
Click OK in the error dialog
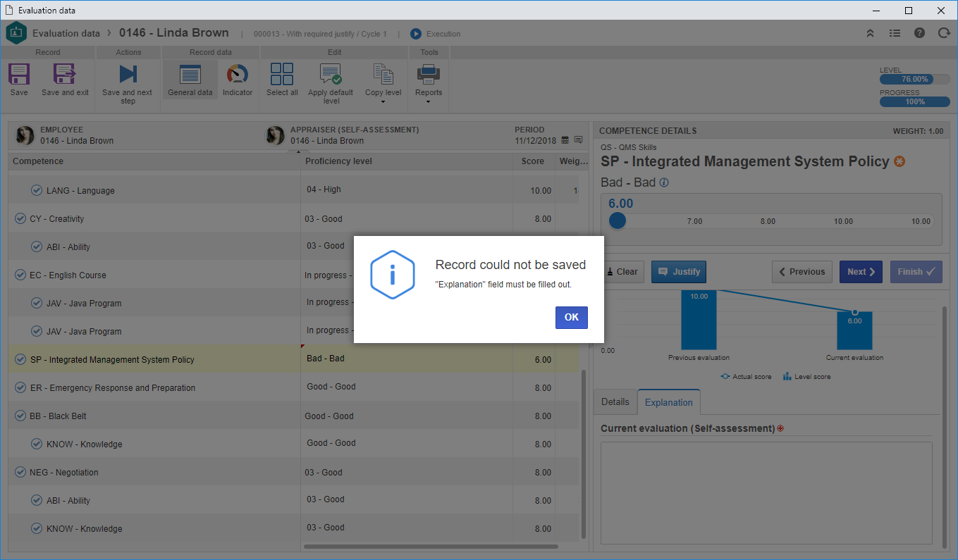pos(571,317)
